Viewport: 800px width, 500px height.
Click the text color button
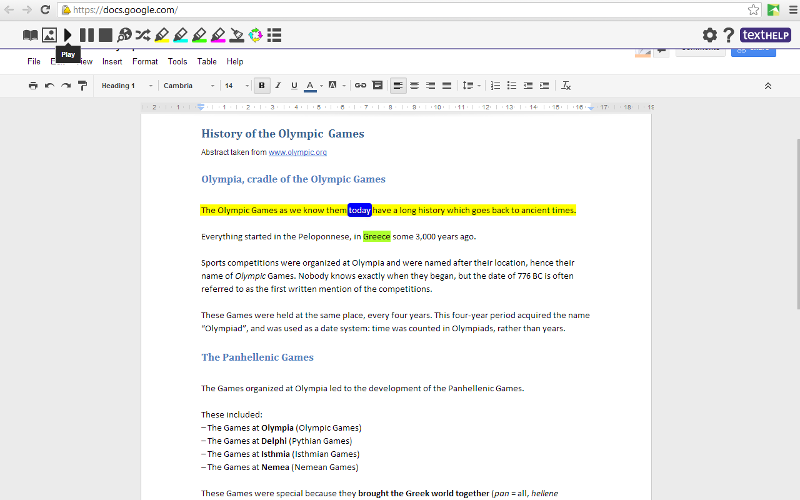coord(310,86)
